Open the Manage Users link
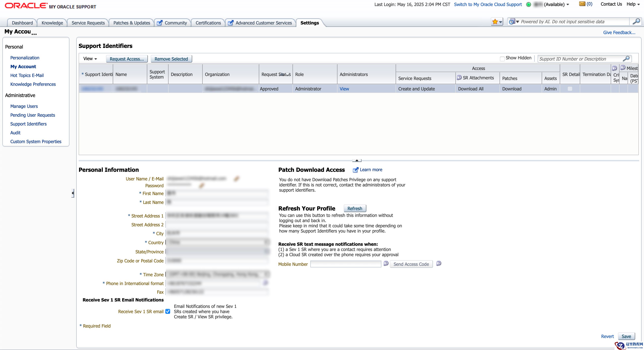 pyautogui.click(x=24, y=106)
